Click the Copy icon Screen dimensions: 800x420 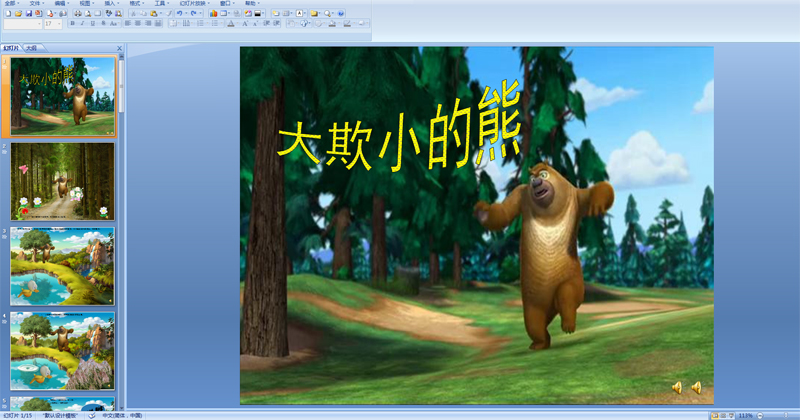coord(143,14)
